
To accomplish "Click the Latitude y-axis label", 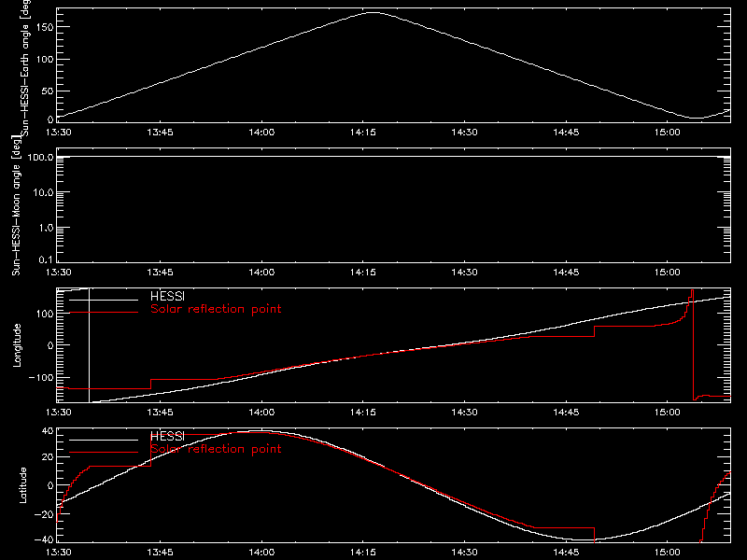I will 22,485.
